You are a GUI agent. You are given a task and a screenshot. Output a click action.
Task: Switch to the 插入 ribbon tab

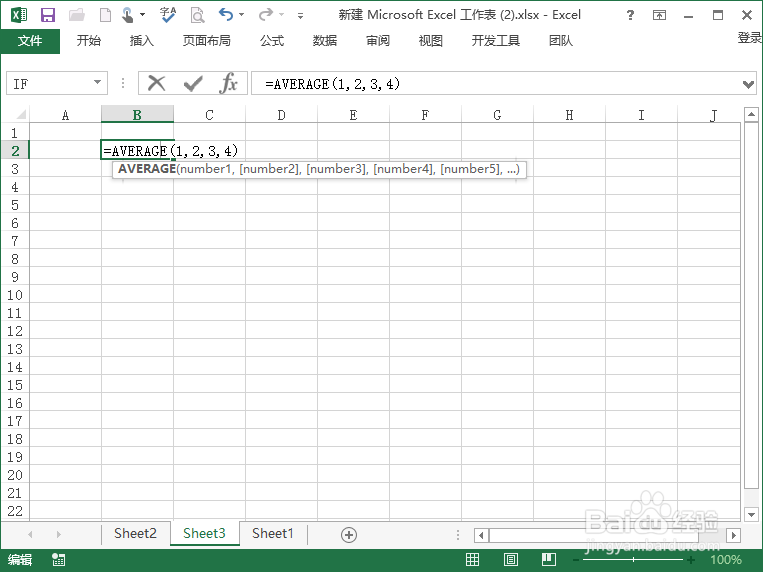coord(142,41)
